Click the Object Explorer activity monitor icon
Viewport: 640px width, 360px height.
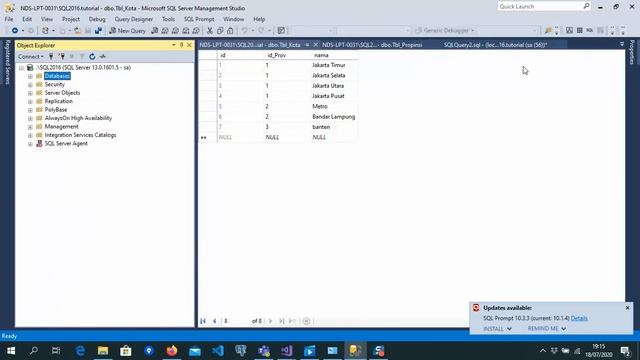(x=103, y=57)
